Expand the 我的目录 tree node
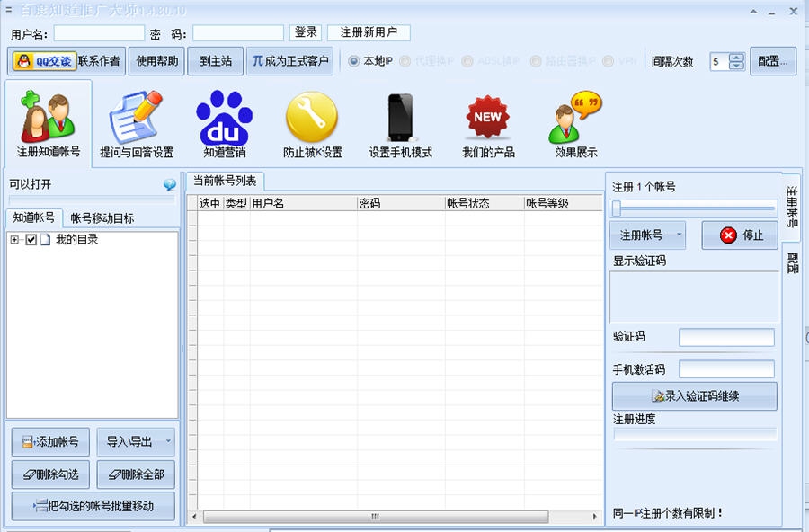 pyautogui.click(x=13, y=240)
